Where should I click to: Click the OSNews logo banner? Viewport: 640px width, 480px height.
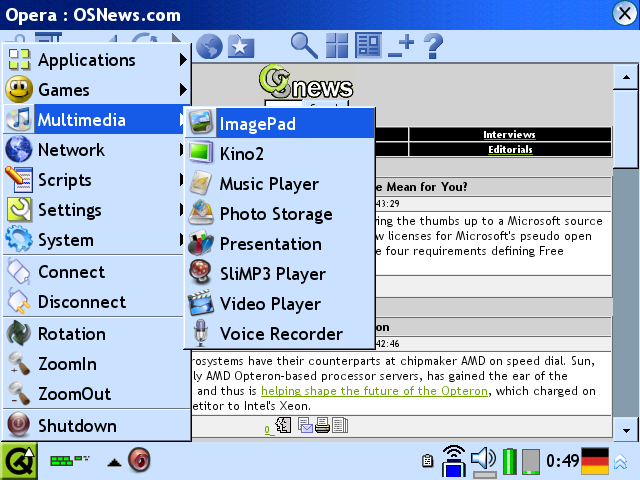[306, 82]
